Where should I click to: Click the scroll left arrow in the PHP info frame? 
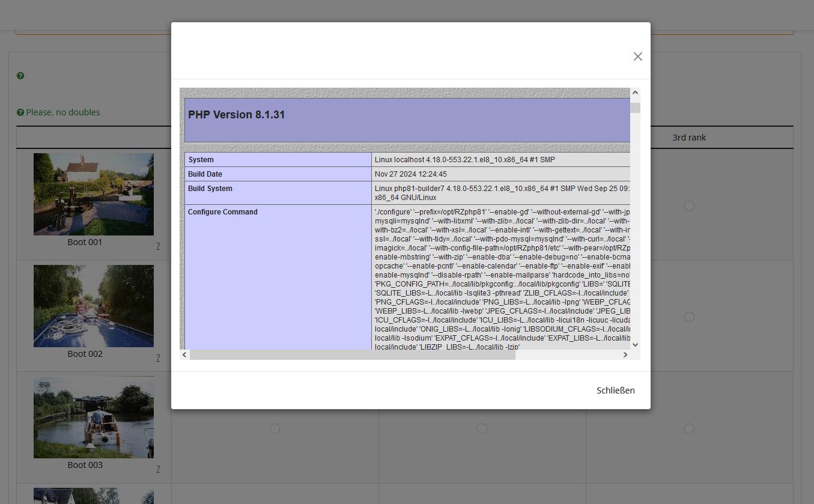click(184, 355)
